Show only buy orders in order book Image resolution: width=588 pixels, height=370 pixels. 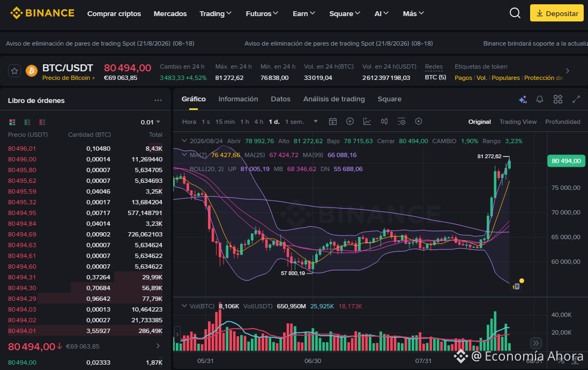pyautogui.click(x=27, y=122)
